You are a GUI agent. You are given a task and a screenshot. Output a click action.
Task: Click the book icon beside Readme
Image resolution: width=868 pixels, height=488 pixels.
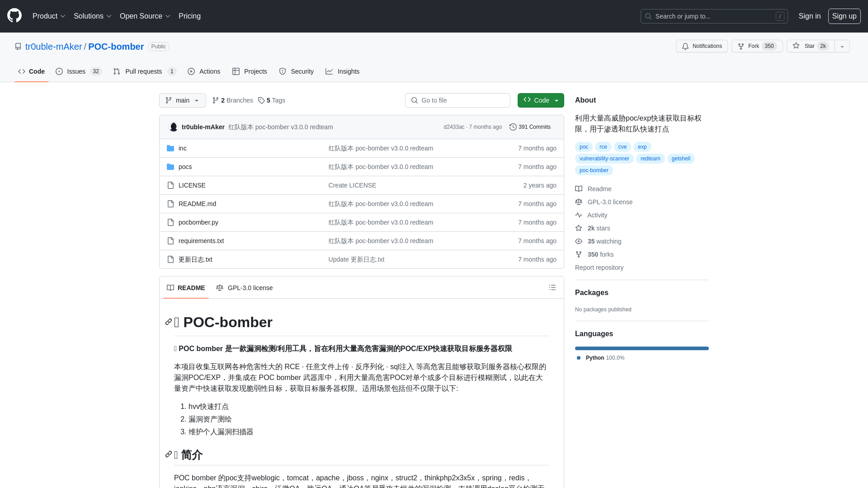tap(579, 189)
